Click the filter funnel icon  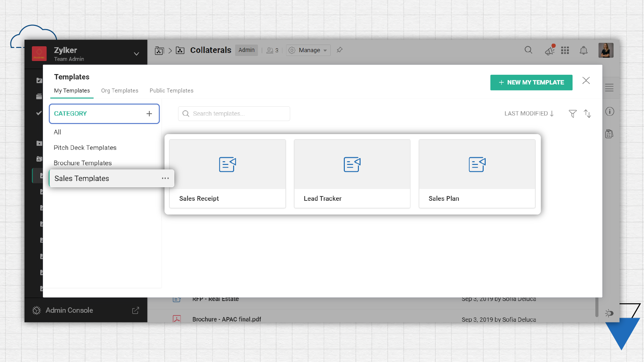coord(573,114)
